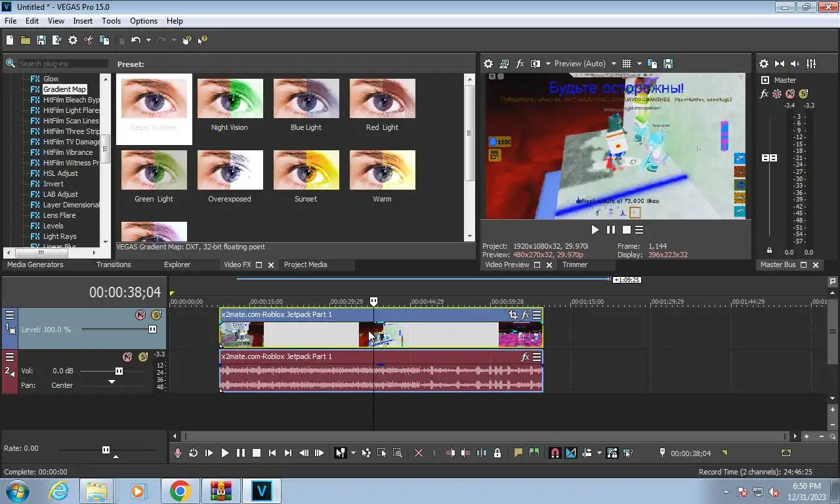Viewport: 840px width, 504px height.
Task: Open Mixing Console from Master Bus toolbar
Action: 811,64
